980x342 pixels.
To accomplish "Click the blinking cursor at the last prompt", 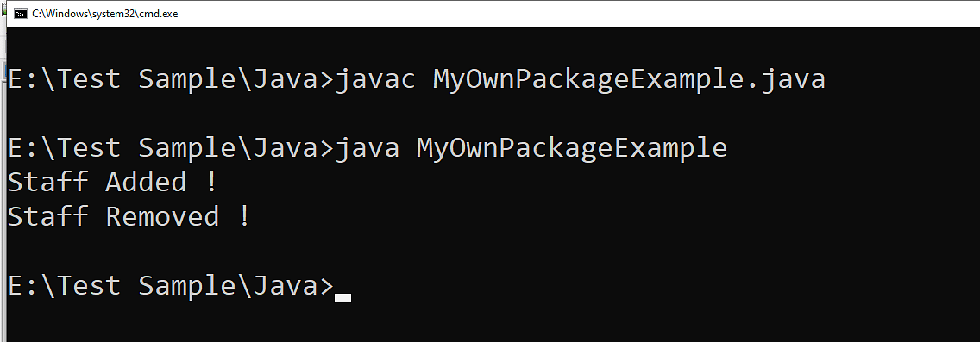I will pos(342,298).
